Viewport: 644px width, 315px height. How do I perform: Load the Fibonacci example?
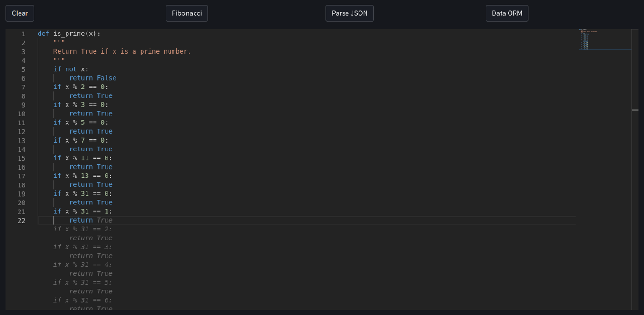186,13
